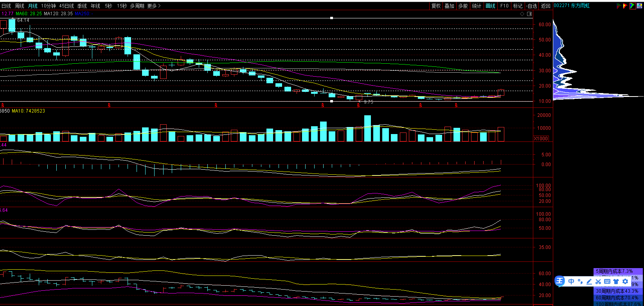Switch to the 季线 quarterly tab
This screenshot has height=306, width=644.
pyautogui.click(x=82, y=6)
